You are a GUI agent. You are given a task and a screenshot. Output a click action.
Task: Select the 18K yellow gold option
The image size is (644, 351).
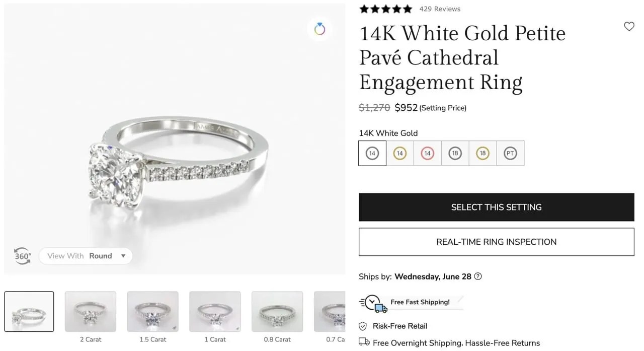coord(482,153)
